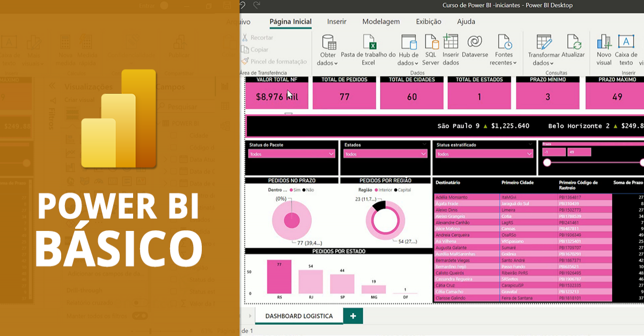Click the SP bar in Pedidos por Estado
The image size is (644, 336).
[x=342, y=284]
